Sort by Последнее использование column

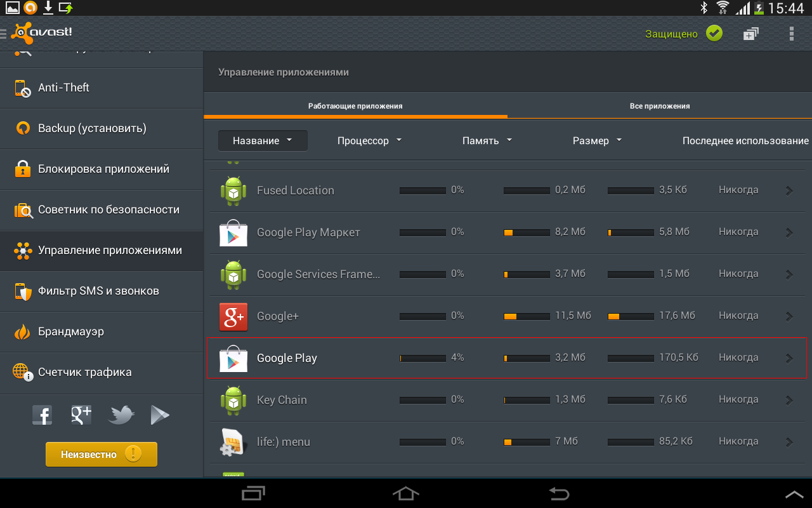(745, 141)
